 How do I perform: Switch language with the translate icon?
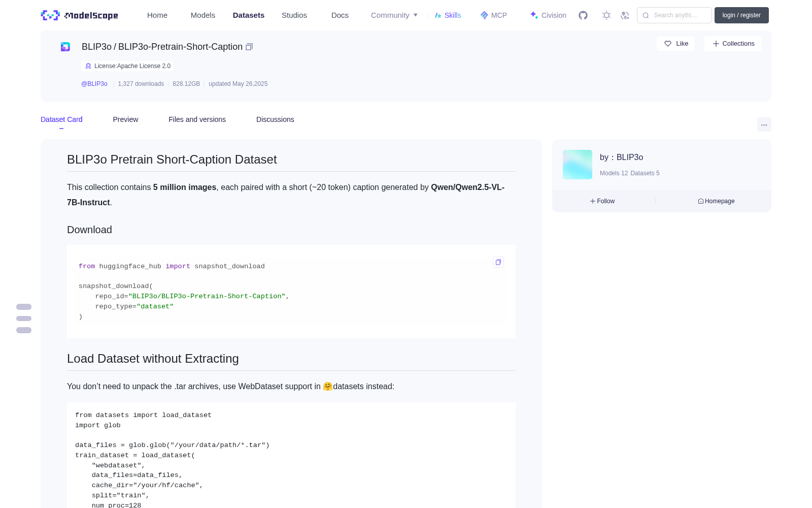pyautogui.click(x=625, y=15)
